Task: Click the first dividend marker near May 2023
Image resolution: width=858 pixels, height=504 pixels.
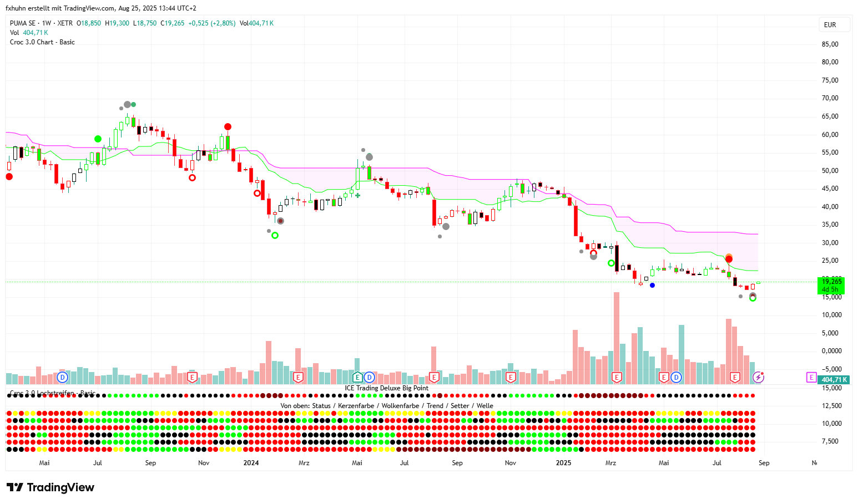Action: 63,378
